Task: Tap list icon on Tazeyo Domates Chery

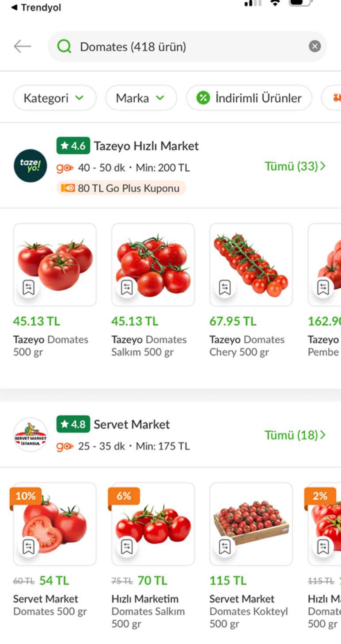Action: (225, 287)
